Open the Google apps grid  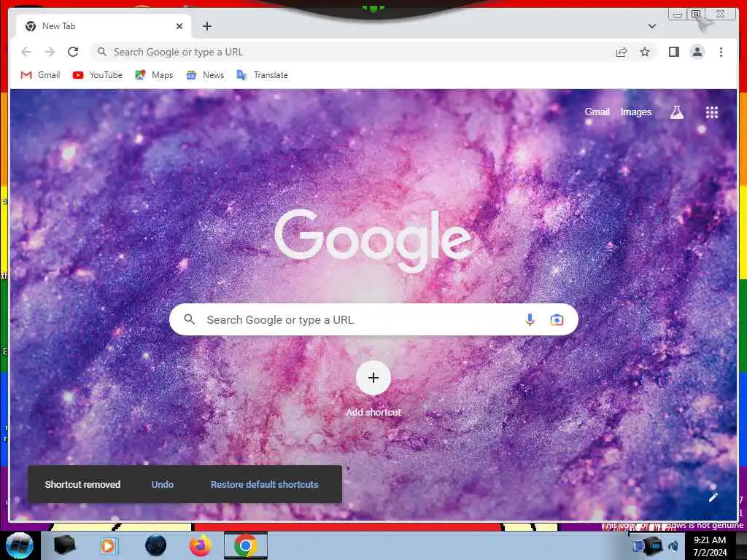point(712,112)
